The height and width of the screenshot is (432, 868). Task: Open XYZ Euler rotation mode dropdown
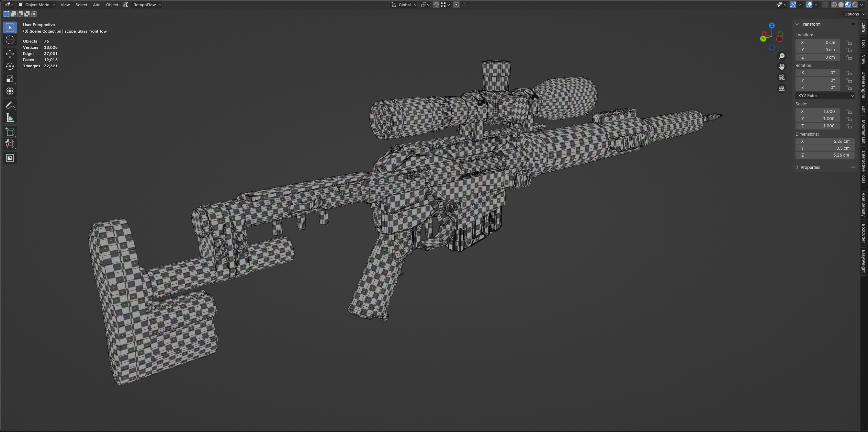point(825,96)
